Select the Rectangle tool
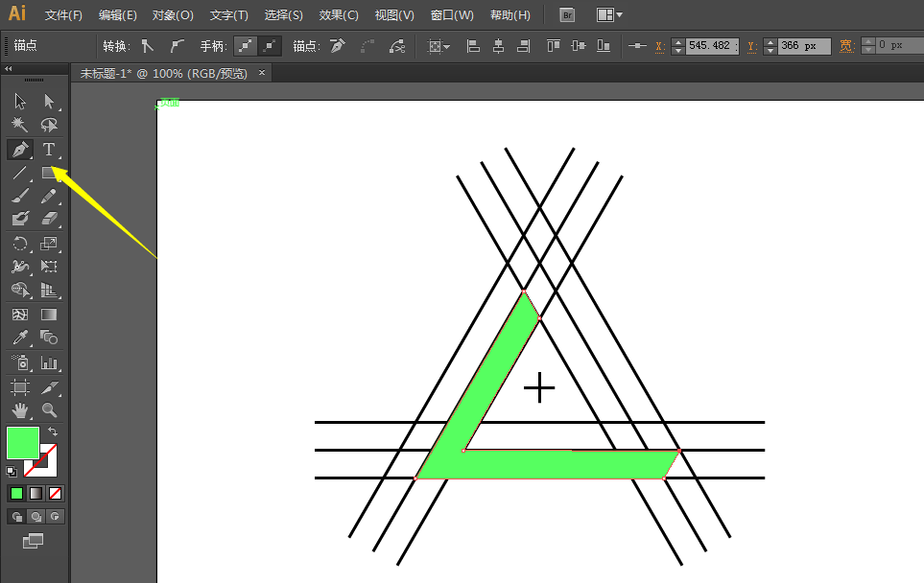This screenshot has width=924, height=583. 49,173
